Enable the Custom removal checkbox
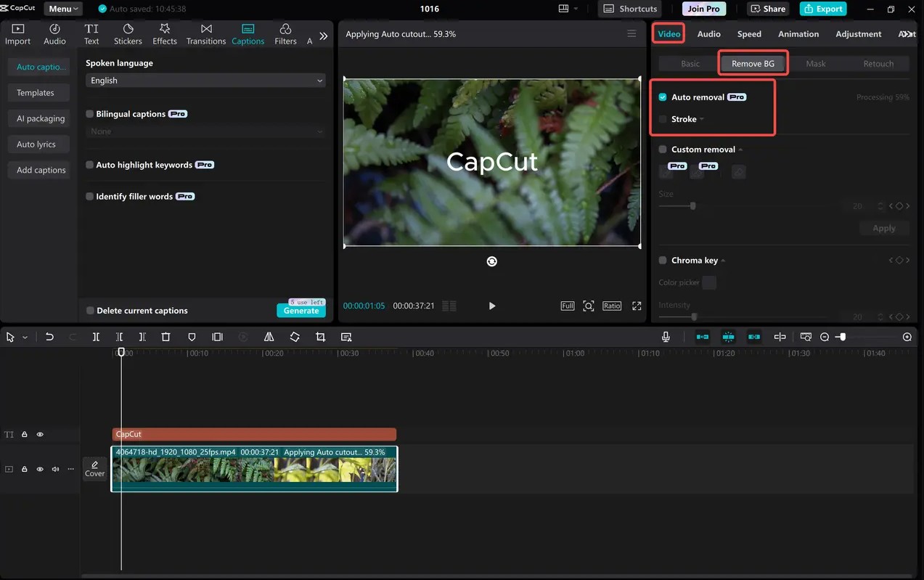The image size is (924, 580). click(663, 150)
